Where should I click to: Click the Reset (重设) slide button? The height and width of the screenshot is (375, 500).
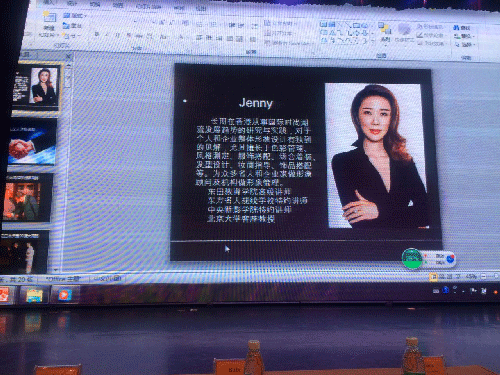pyautogui.click(x=73, y=25)
